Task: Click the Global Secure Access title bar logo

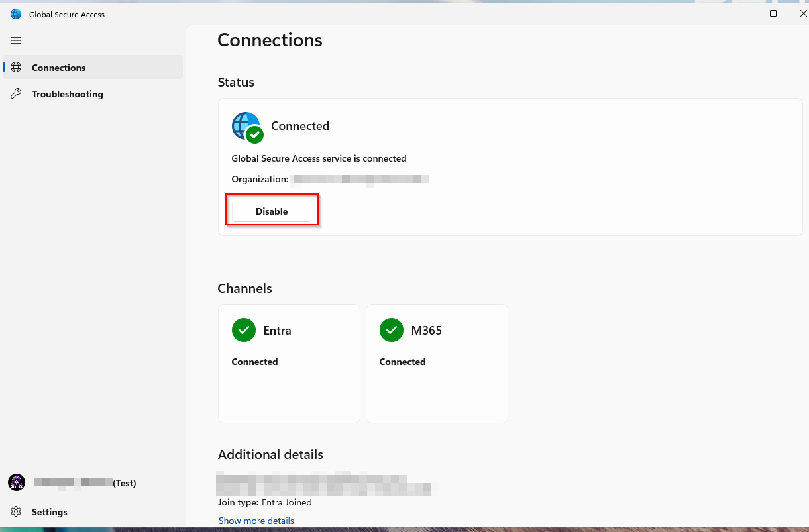Action: coord(16,14)
